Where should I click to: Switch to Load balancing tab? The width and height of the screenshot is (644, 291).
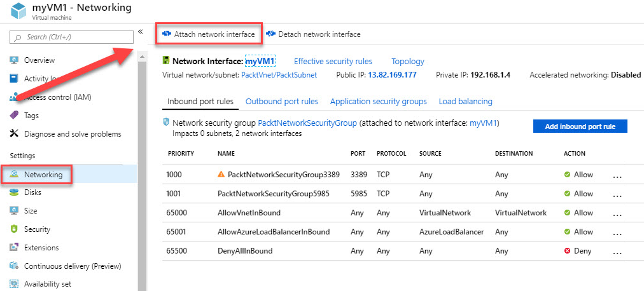point(465,101)
